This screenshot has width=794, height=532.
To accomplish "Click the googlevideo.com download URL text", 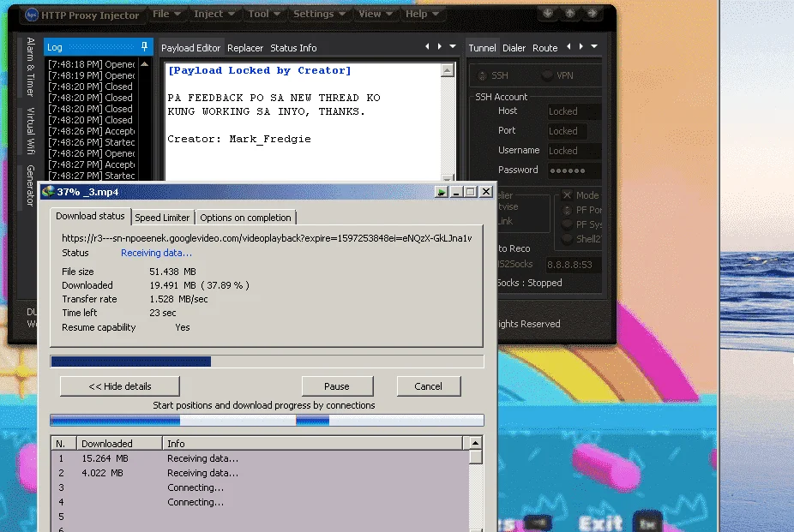I will pyautogui.click(x=267, y=238).
